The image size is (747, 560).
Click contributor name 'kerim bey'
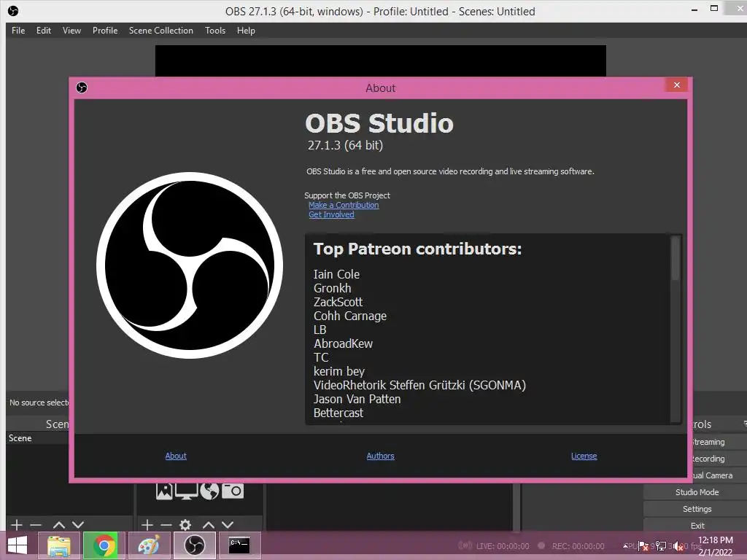pyautogui.click(x=338, y=371)
